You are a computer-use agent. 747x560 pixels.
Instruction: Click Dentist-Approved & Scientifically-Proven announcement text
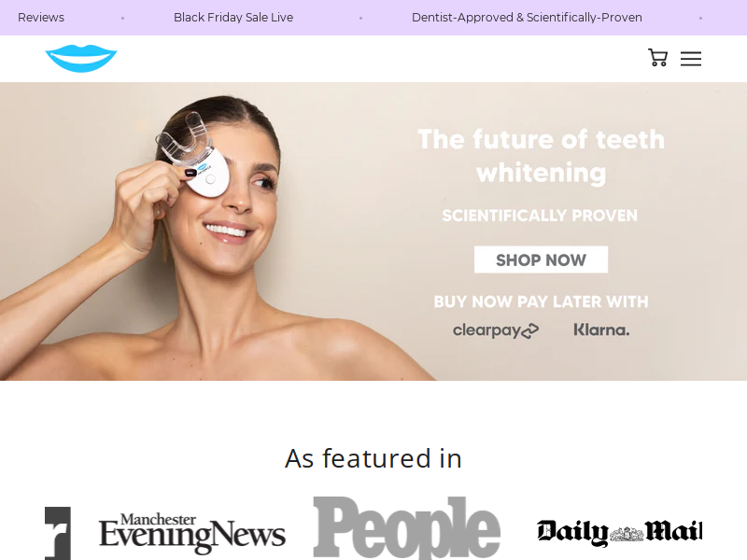(x=527, y=18)
